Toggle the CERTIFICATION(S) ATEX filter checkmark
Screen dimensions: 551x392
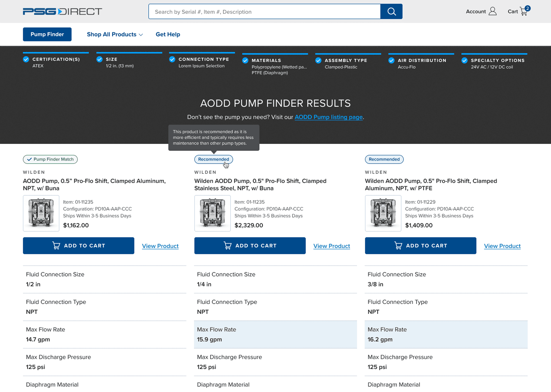pos(26,59)
